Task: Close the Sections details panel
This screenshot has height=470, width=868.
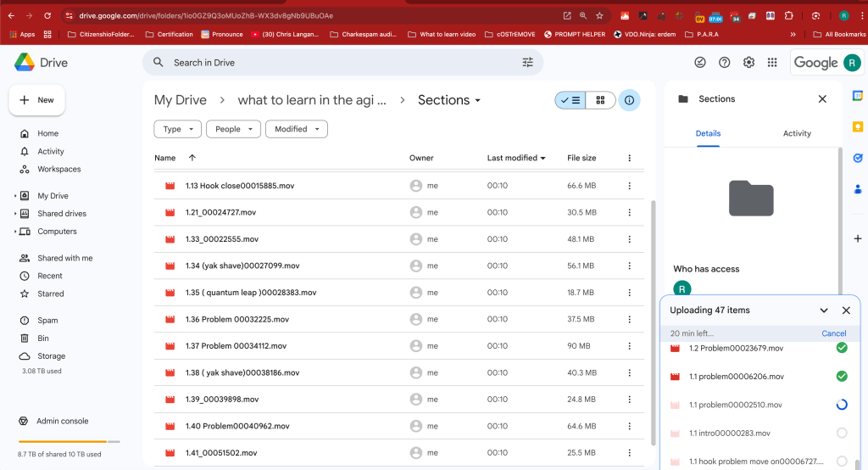Action: (x=822, y=98)
